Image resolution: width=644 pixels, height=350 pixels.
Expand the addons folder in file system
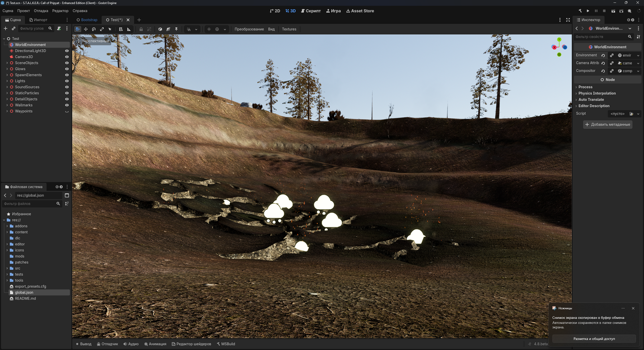click(7, 226)
